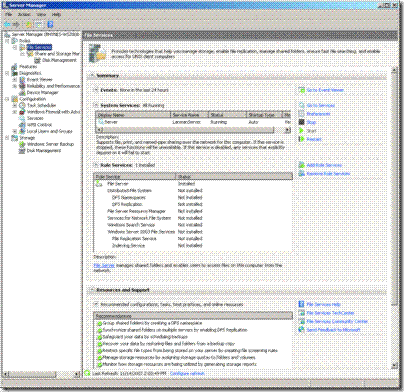Click tree pane horizontal scrollbar right arrow

(x=76, y=374)
